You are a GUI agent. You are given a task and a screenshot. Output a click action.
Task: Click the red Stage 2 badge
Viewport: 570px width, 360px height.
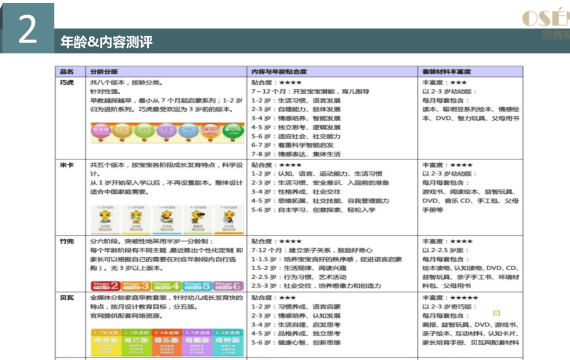pos(106,286)
